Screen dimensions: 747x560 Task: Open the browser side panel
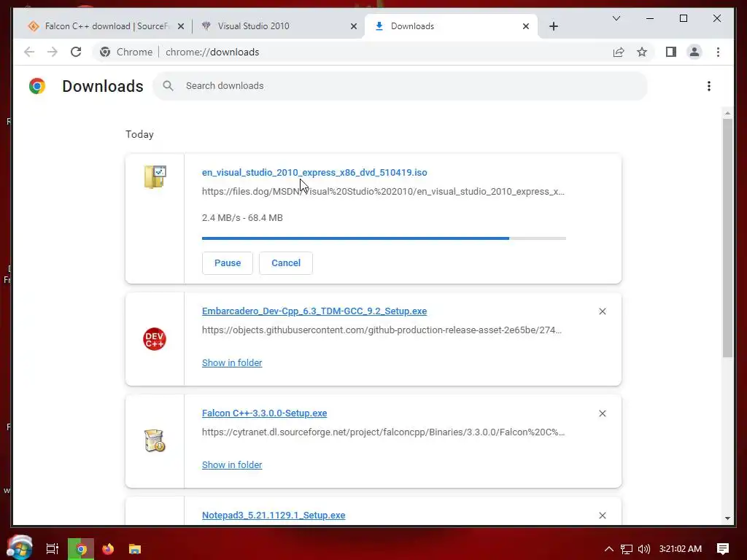tap(671, 52)
